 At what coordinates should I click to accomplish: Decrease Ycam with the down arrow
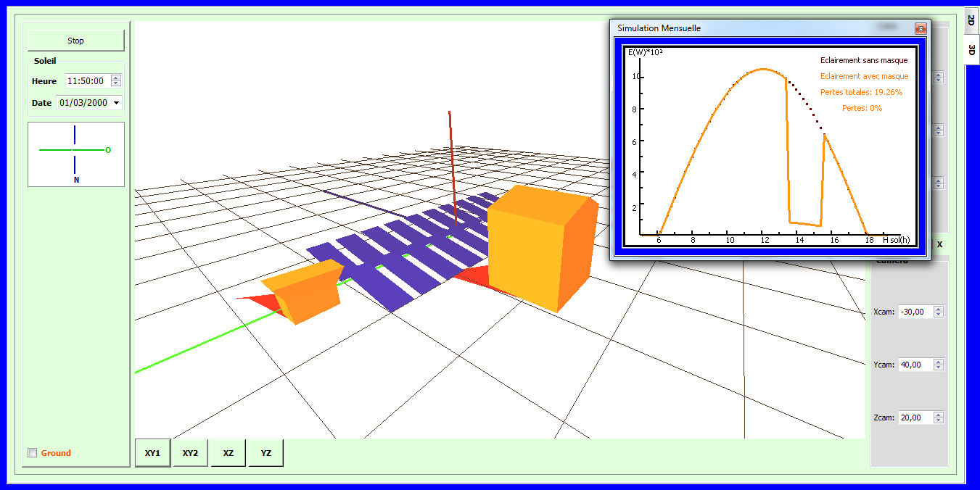[939, 367]
